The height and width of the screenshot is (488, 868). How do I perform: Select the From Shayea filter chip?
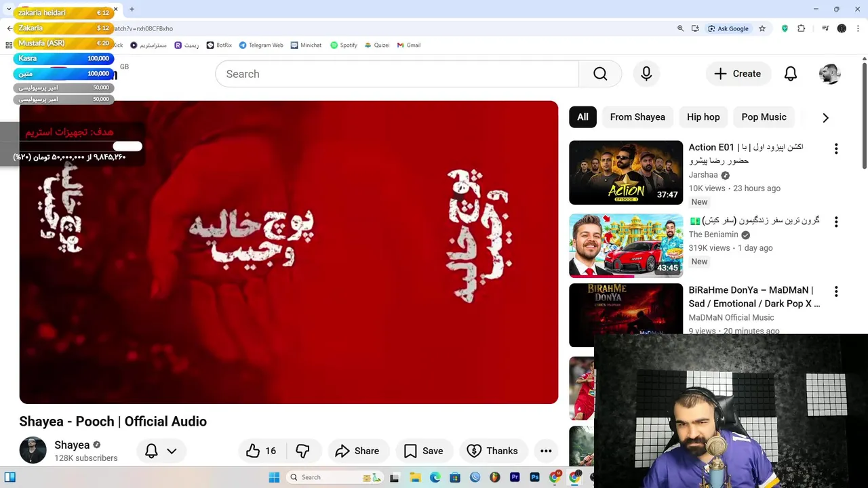pyautogui.click(x=637, y=117)
